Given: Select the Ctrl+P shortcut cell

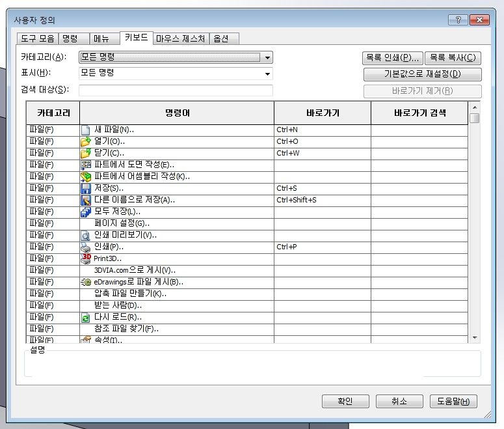Looking at the screenshot, I should point(323,247).
